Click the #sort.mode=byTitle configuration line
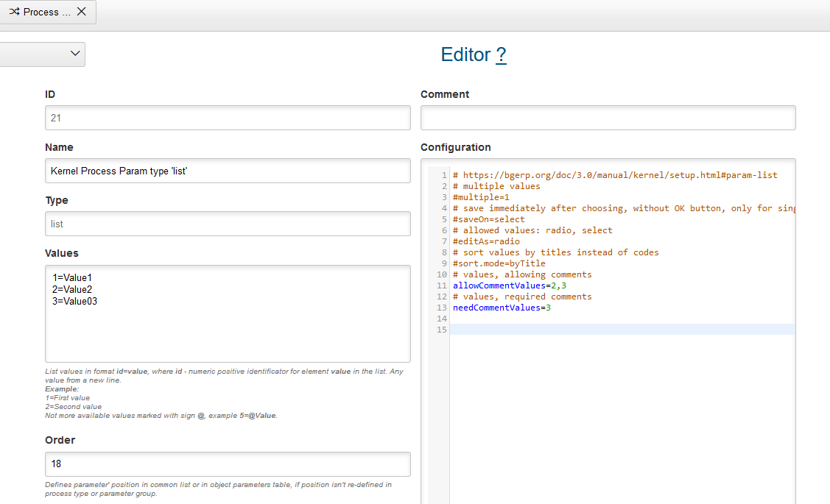830x504 pixels. tap(498, 263)
